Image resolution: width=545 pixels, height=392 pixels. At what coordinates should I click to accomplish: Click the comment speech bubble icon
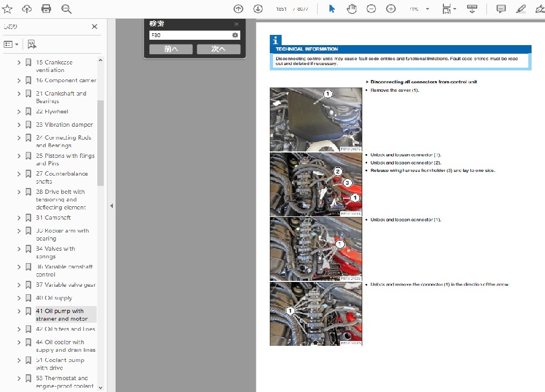click(x=501, y=9)
